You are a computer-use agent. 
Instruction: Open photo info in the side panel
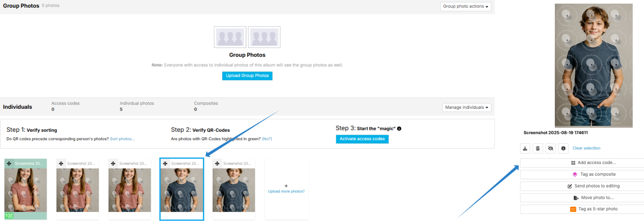[563, 148]
